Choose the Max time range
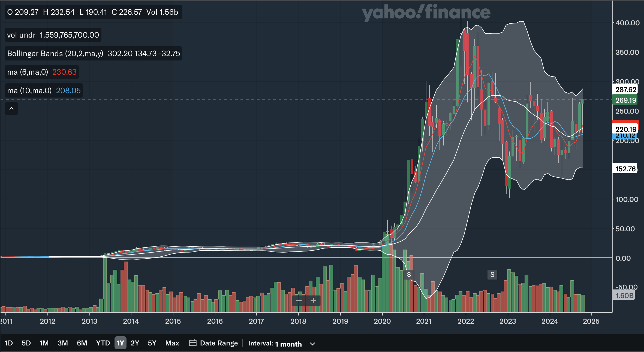Viewport: 644px width, 352px height. 172,343
